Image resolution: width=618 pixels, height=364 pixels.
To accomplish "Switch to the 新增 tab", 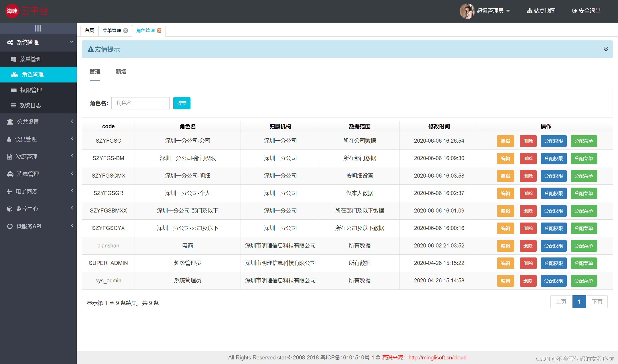I will tap(121, 72).
